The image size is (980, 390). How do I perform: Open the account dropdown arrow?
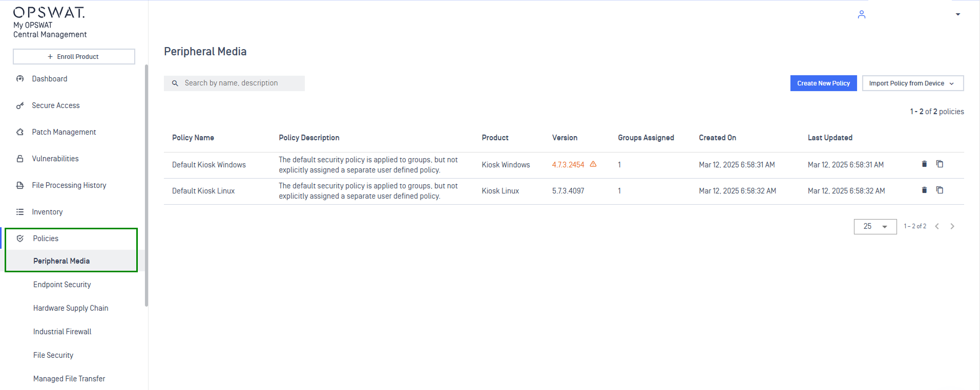pos(958,14)
